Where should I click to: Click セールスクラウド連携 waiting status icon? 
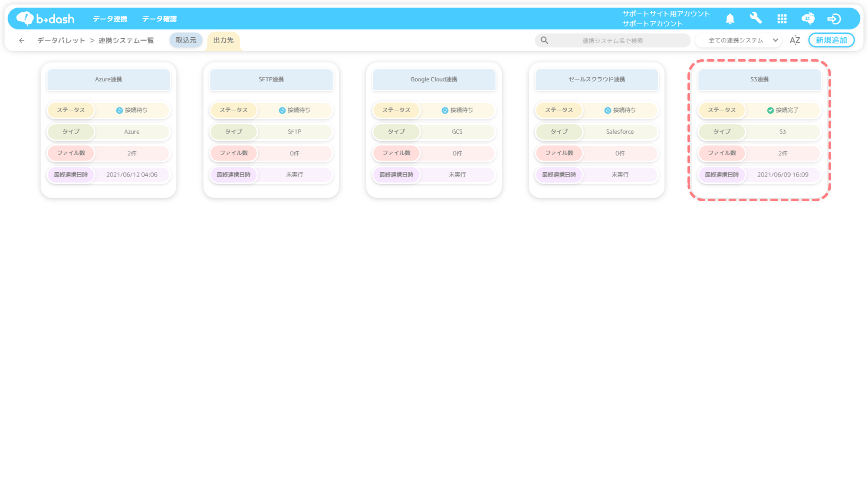[608, 111]
